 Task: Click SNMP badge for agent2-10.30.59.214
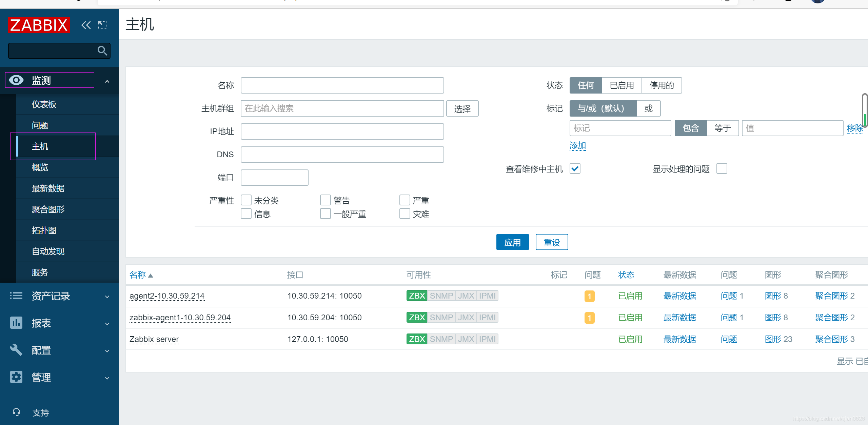pyautogui.click(x=441, y=296)
